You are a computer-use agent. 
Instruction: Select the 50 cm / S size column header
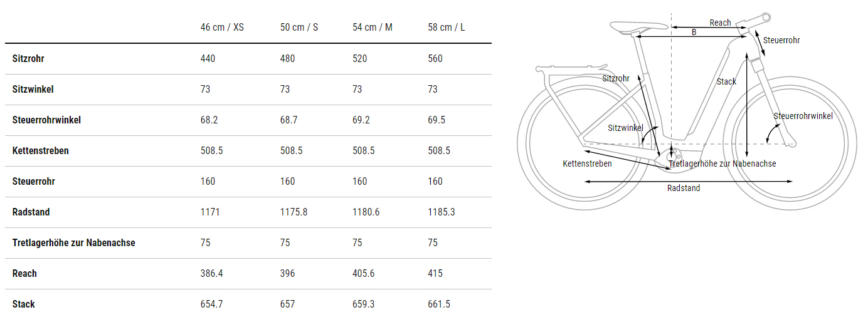point(299,28)
